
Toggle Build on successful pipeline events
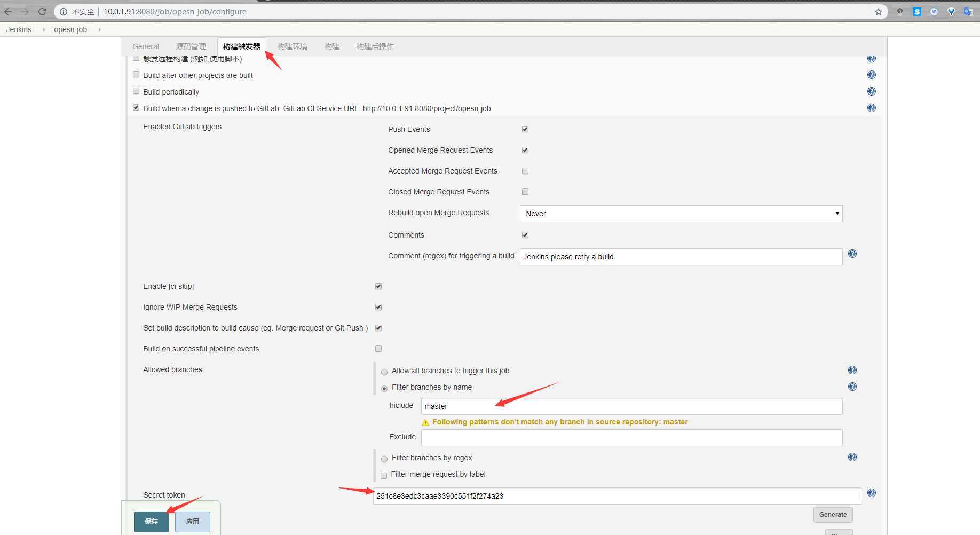pos(378,349)
